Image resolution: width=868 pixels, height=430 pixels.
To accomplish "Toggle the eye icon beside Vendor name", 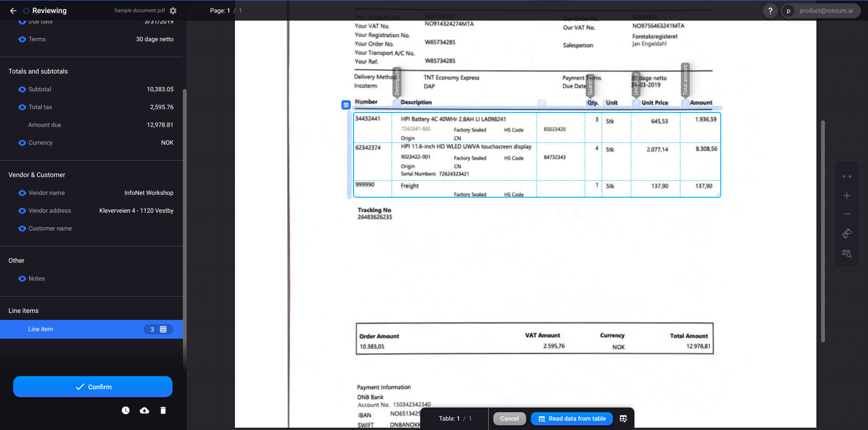I will click(x=22, y=193).
